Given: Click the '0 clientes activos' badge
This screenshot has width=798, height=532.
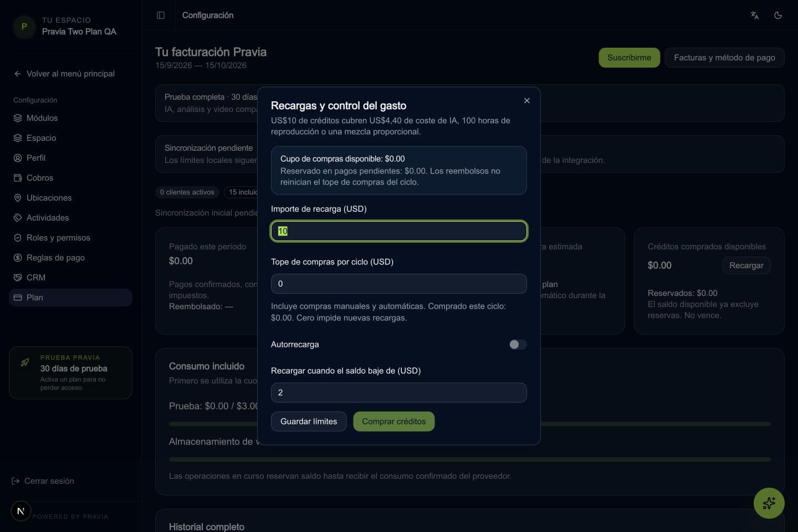Looking at the screenshot, I should [x=187, y=192].
